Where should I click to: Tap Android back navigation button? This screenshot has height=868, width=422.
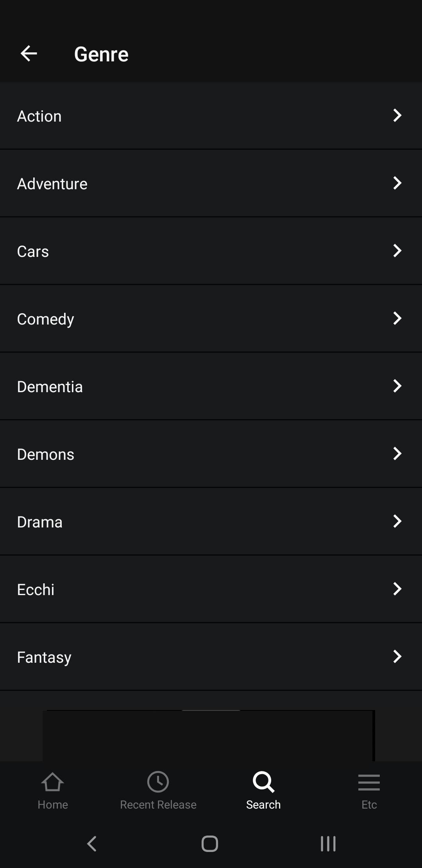click(x=92, y=844)
